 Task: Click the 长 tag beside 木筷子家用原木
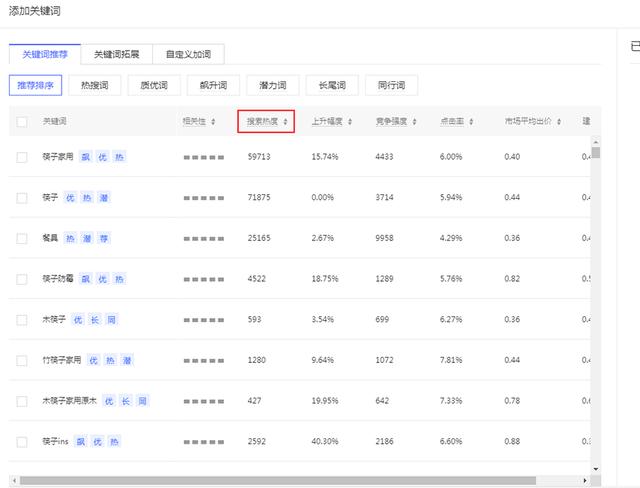pos(126,401)
